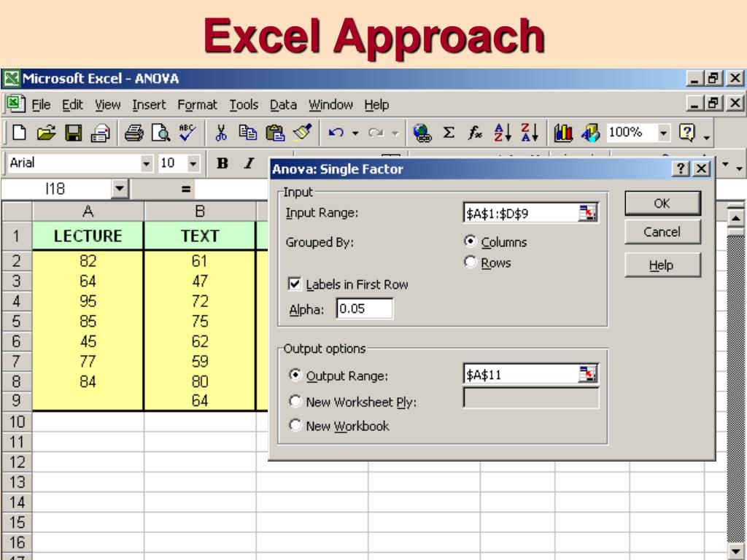Choose New Workbook radio button

(x=295, y=425)
